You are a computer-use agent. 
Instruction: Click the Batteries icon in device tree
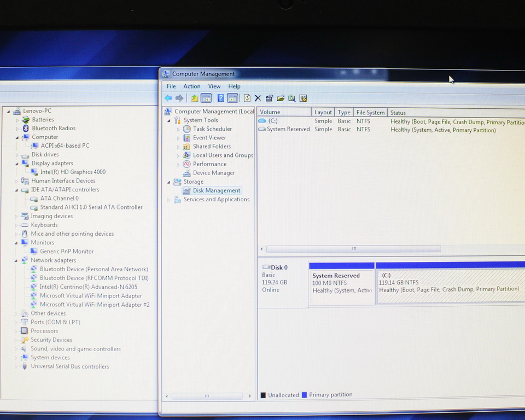[26, 120]
